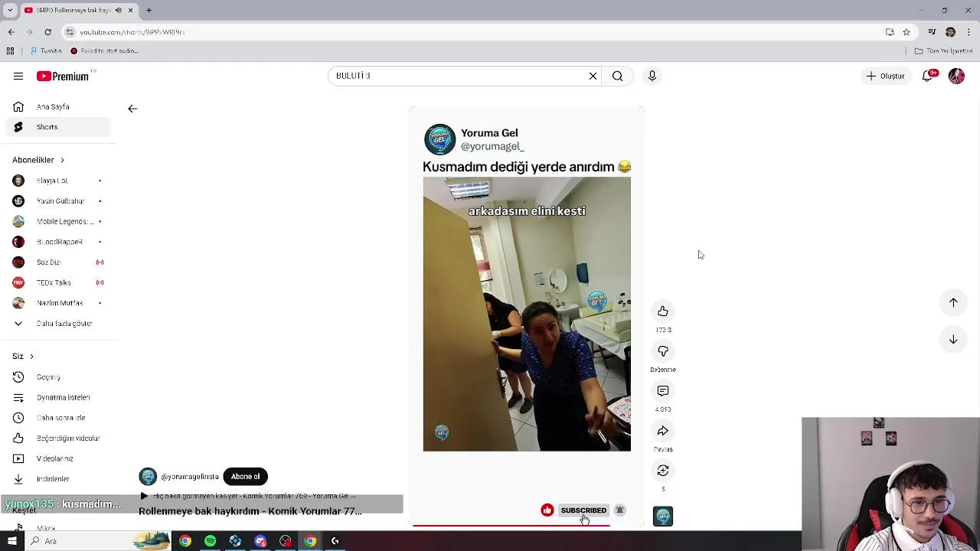
Task: Expand Daha fazla göster in subscriptions
Action: [58, 324]
